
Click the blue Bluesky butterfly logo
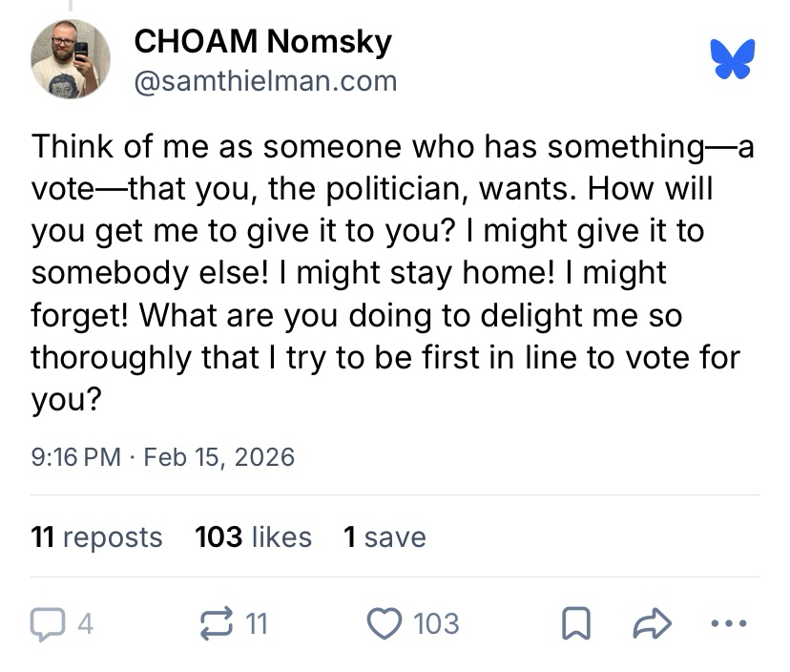(x=733, y=59)
